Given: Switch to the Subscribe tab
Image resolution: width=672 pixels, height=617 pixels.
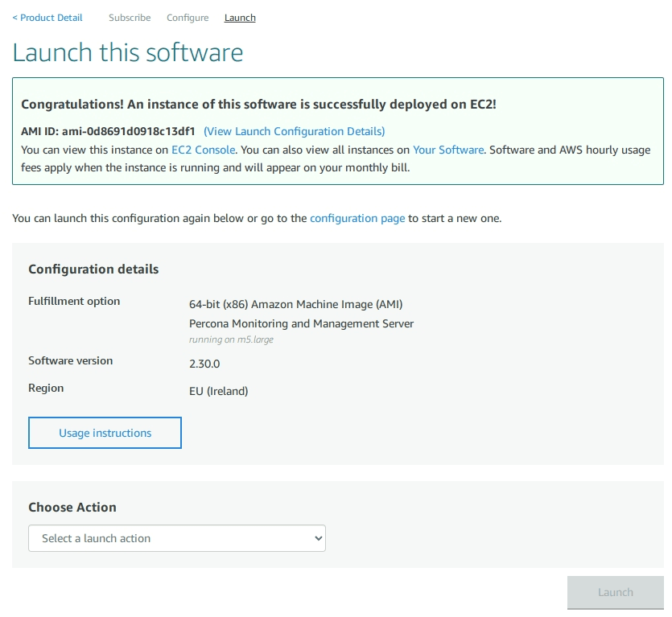Looking at the screenshot, I should tap(129, 17).
